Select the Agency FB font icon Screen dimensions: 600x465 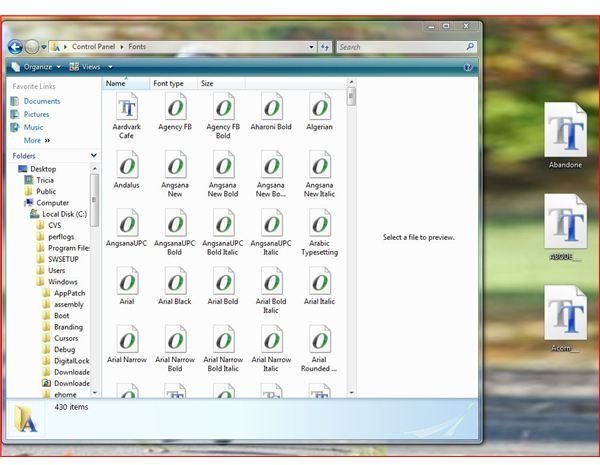[x=175, y=108]
